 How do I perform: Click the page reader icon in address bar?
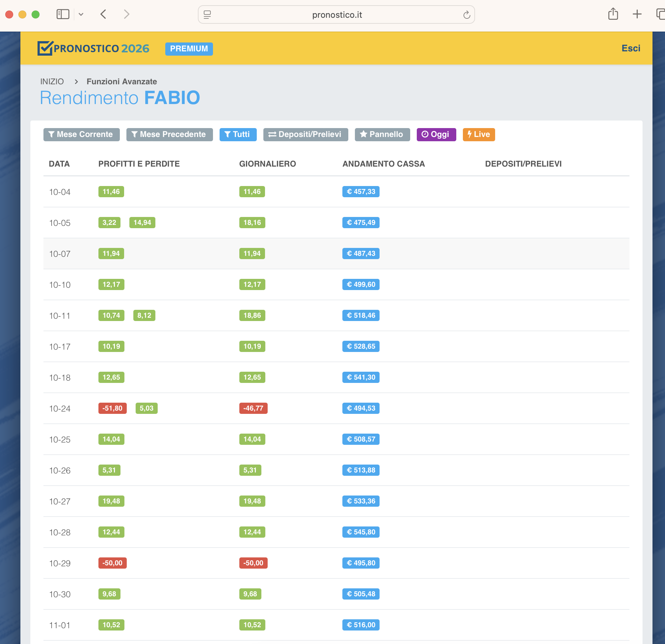click(x=207, y=14)
